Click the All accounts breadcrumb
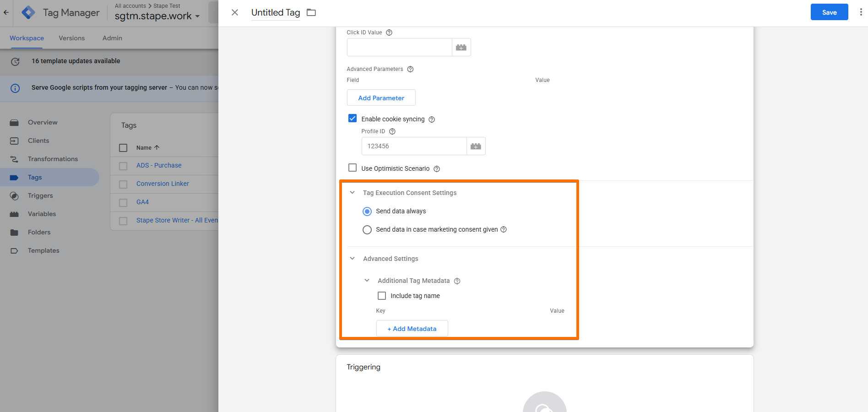 pyautogui.click(x=130, y=5)
